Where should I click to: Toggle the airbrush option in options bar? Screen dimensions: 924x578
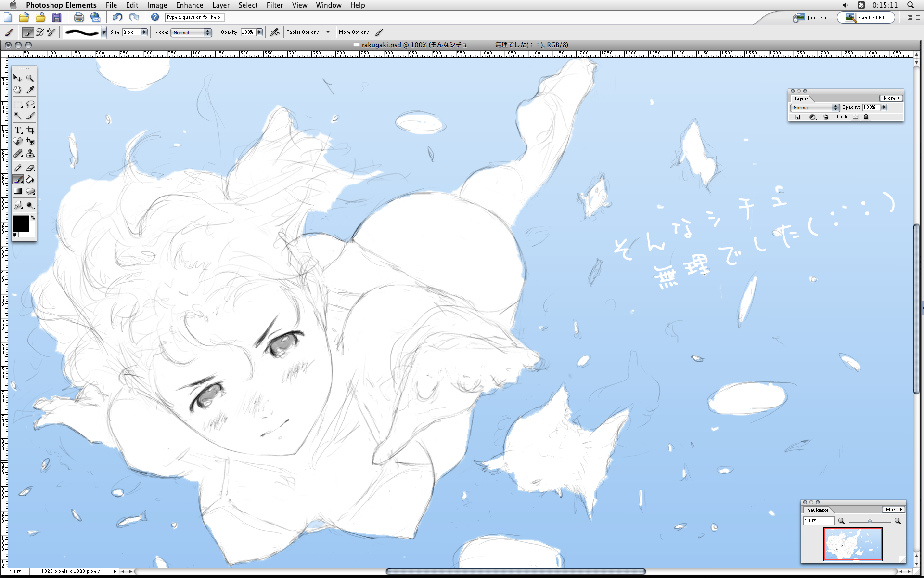(x=275, y=32)
